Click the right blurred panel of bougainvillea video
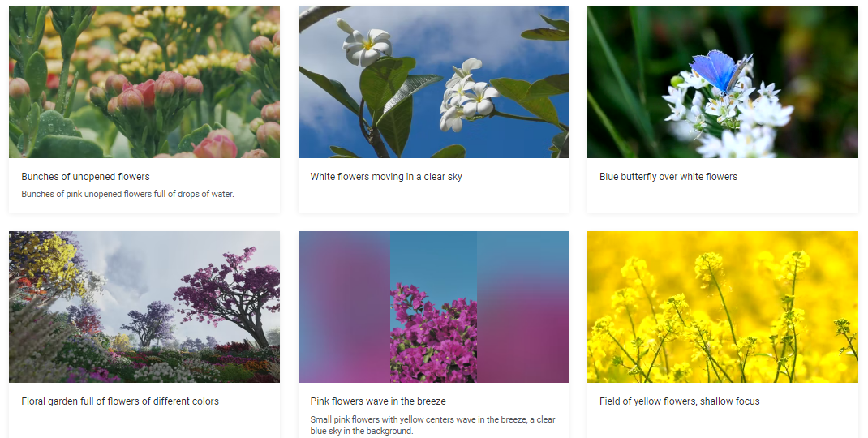 [522, 307]
